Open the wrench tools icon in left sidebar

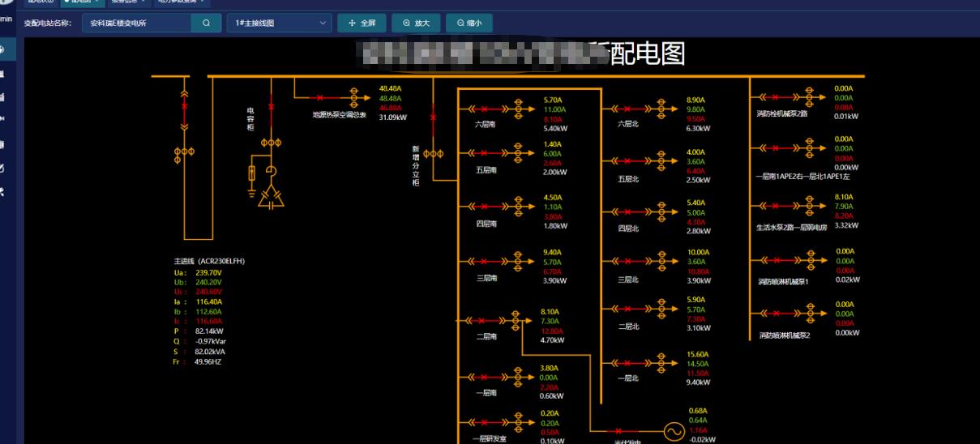[2, 192]
